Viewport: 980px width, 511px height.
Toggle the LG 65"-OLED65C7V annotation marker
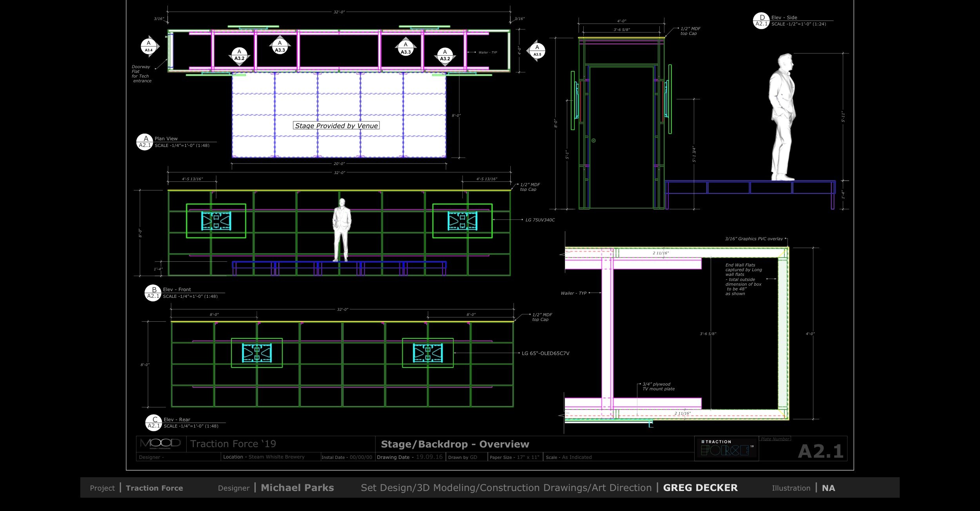pyautogui.click(x=546, y=353)
